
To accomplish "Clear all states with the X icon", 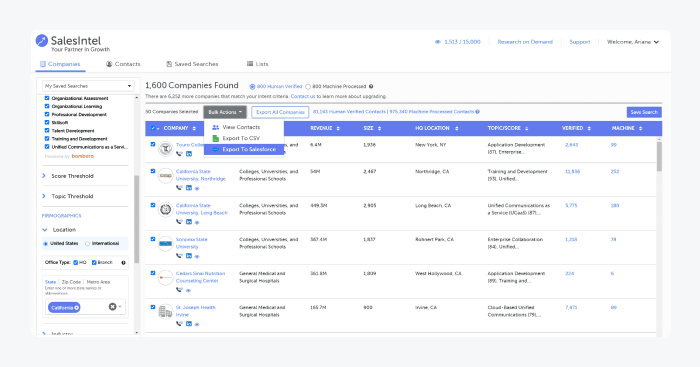I will click(x=112, y=307).
